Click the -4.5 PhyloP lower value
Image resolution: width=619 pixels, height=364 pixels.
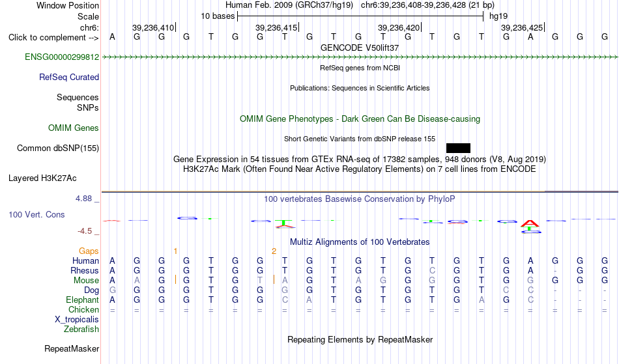point(85,231)
